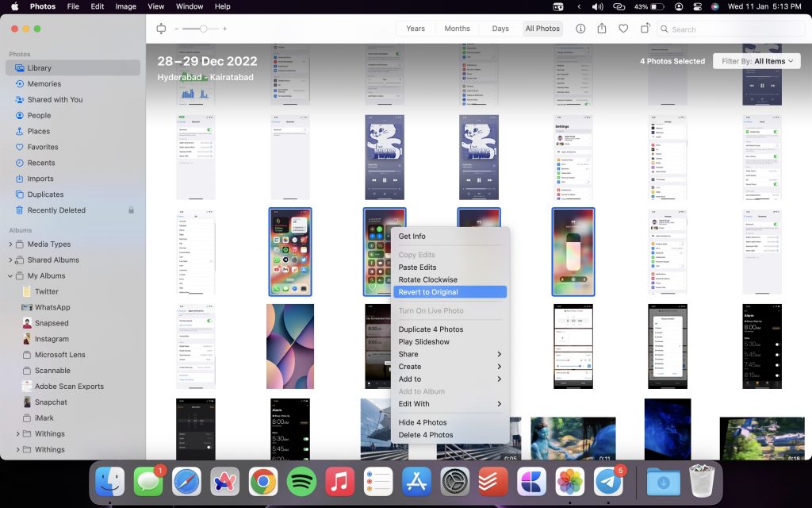The width and height of the screenshot is (812, 508).
Task: Click the aspect ratio zoom icon near slider
Action: tap(160, 29)
